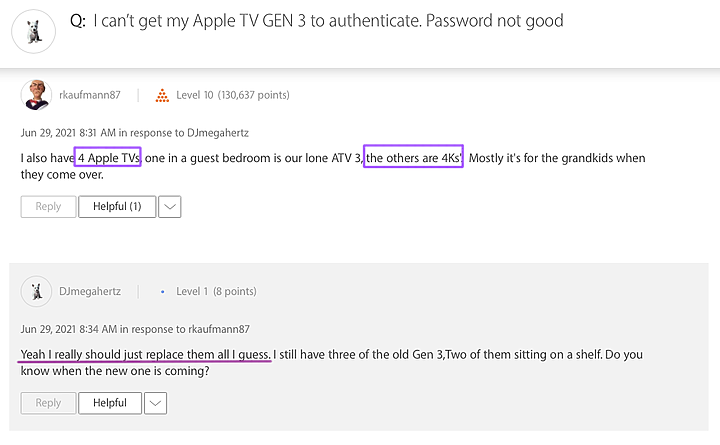Click 'Level 1 (8 points)' text
Screen dimensions: 720x445
click(x=216, y=291)
